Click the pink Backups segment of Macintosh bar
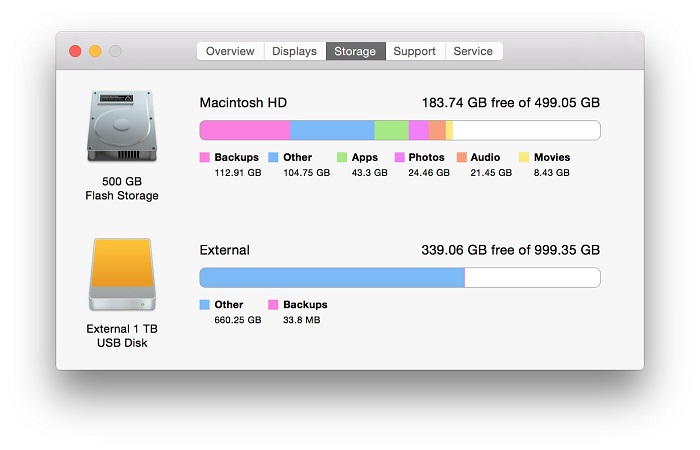The image size is (700, 450). click(245, 130)
